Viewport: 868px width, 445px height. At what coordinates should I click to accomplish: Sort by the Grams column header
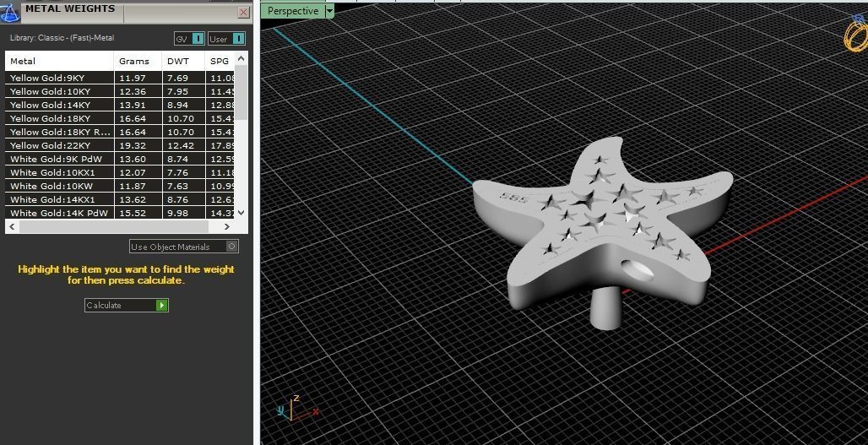pyautogui.click(x=138, y=61)
